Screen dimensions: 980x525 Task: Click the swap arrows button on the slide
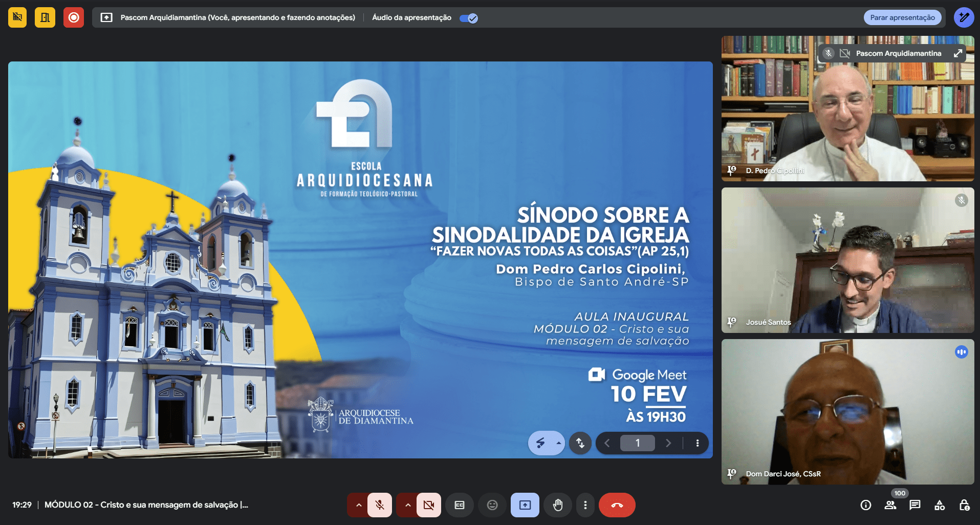(580, 443)
